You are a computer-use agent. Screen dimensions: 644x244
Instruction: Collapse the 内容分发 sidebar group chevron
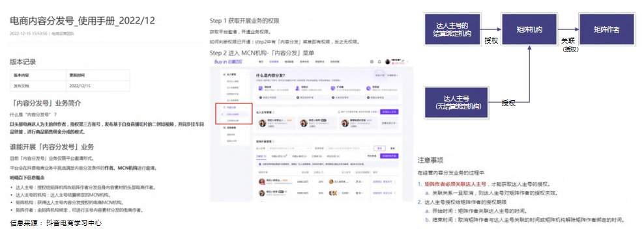247,107
